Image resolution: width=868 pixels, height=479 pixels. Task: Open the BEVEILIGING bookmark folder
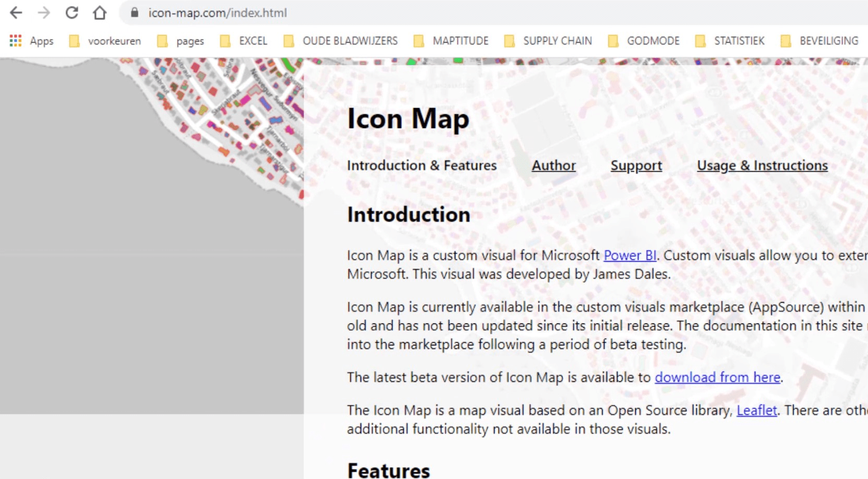pyautogui.click(x=820, y=41)
